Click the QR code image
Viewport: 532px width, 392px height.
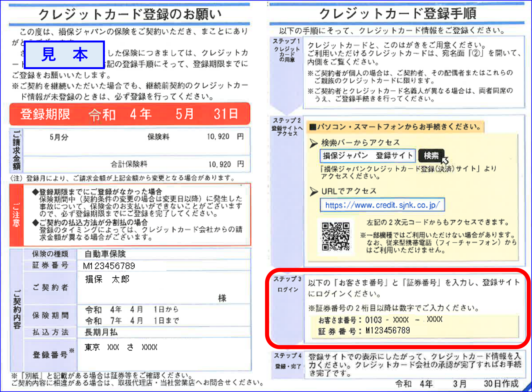coord(336,236)
